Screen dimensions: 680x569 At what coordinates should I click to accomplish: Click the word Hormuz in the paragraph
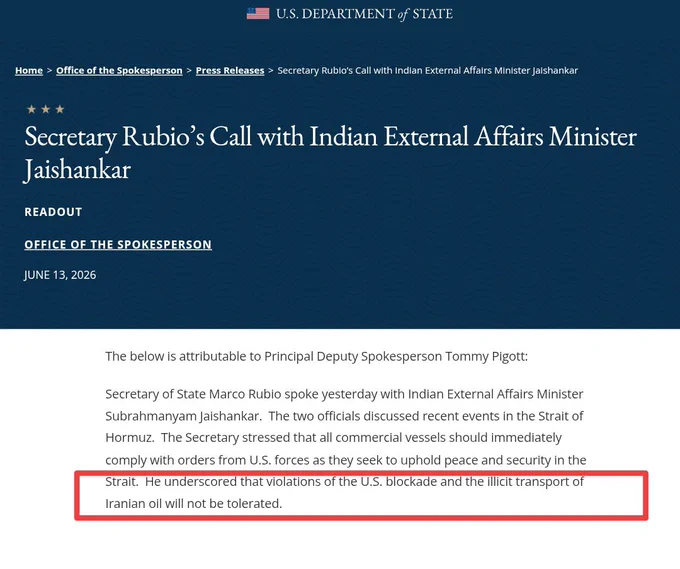(x=129, y=438)
